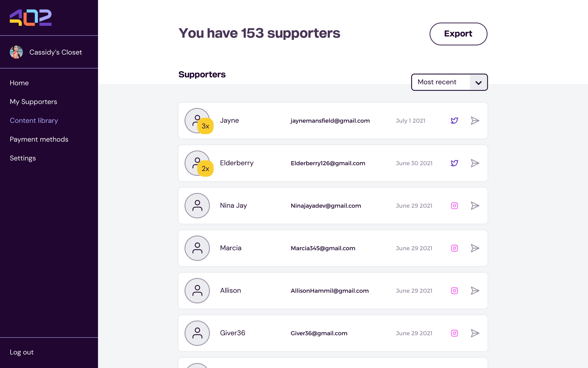Click the send arrow for Jayne
Image resolution: width=588 pixels, height=368 pixels.
tap(475, 121)
